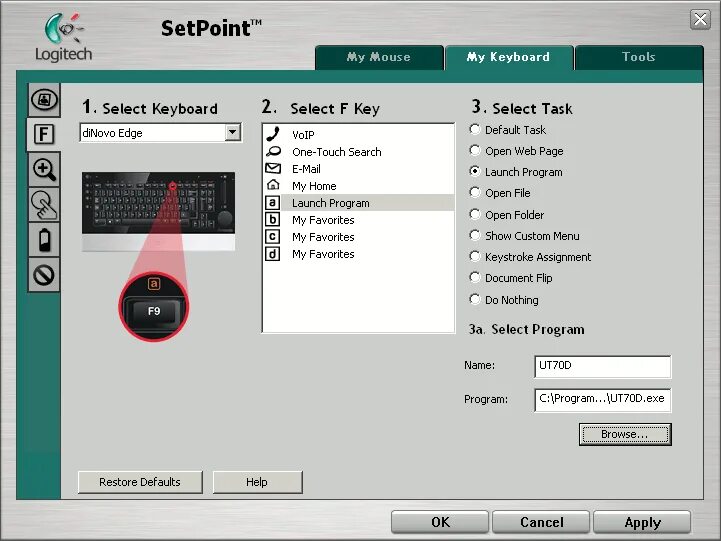The height and width of the screenshot is (541, 721).
Task: Select the Launch Program radio button
Action: point(475,171)
